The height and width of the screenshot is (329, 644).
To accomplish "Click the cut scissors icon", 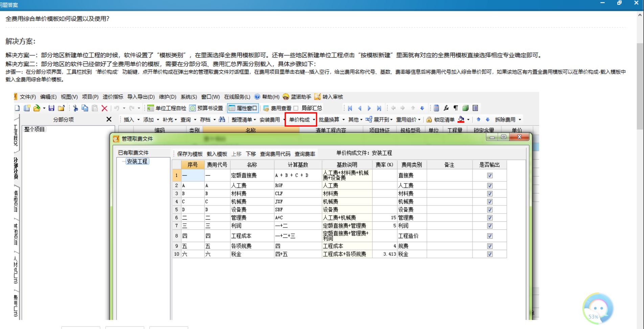I will [75, 108].
